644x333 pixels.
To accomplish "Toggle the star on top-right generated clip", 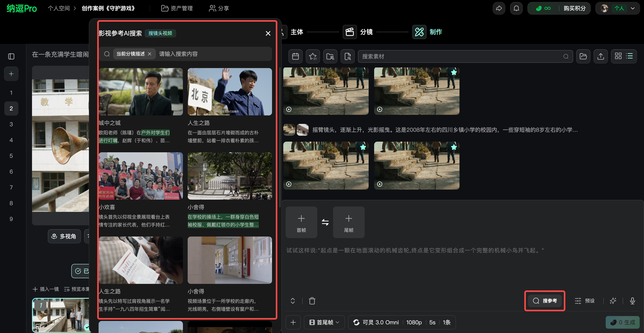I will click(x=454, y=73).
